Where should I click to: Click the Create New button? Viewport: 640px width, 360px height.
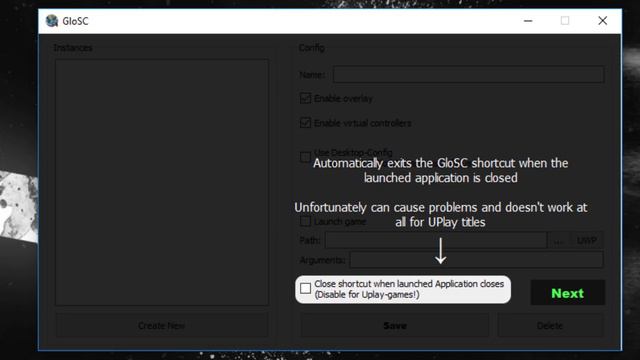coord(162,325)
